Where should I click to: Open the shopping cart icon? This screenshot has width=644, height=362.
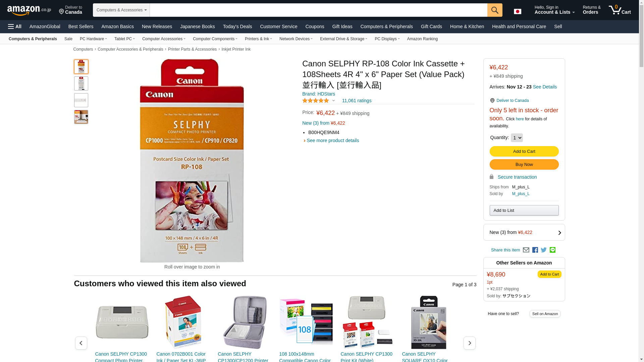tap(620, 10)
